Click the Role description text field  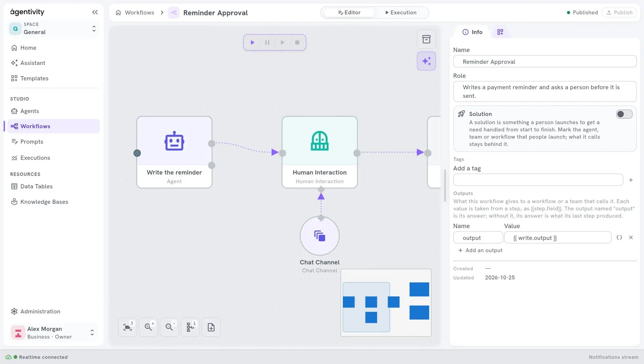(x=545, y=91)
